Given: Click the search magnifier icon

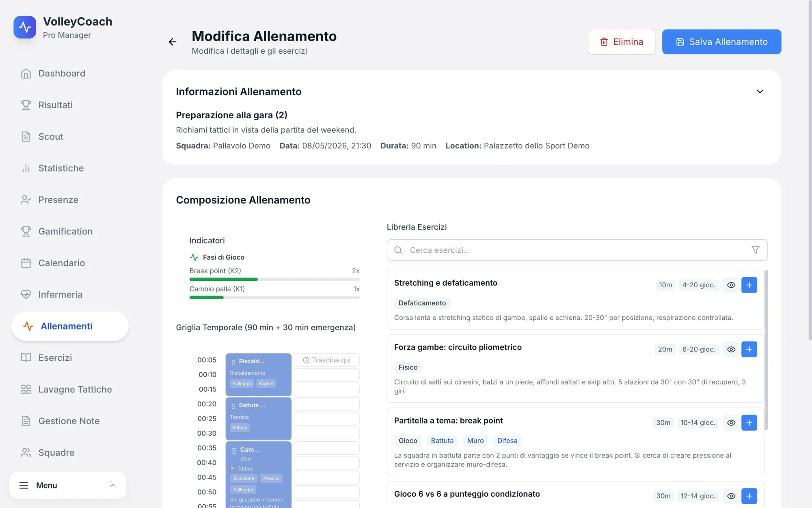Looking at the screenshot, I should [x=398, y=250].
